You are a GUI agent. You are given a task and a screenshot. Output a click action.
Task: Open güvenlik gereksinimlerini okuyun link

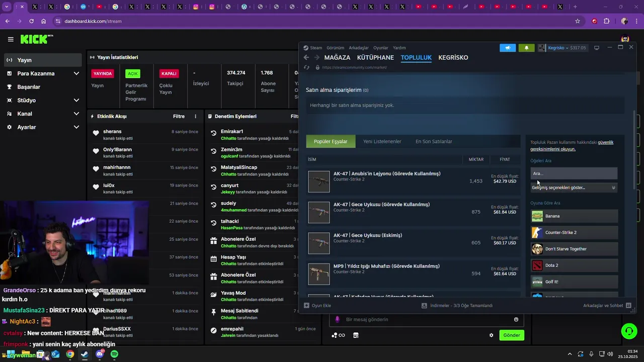point(572,146)
